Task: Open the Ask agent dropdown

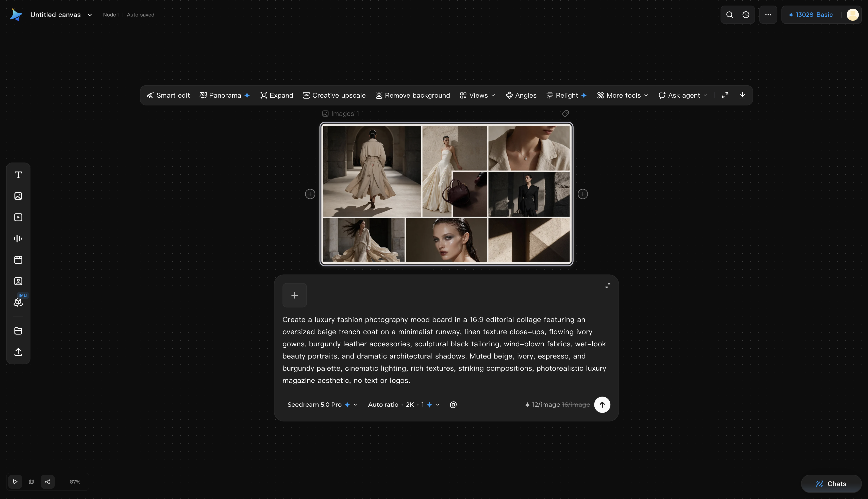Action: [683, 95]
